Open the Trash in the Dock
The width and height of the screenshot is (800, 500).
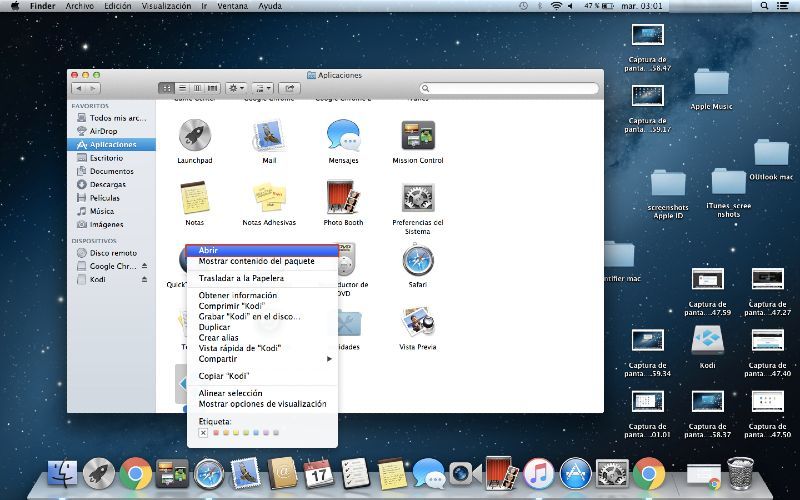(740, 473)
